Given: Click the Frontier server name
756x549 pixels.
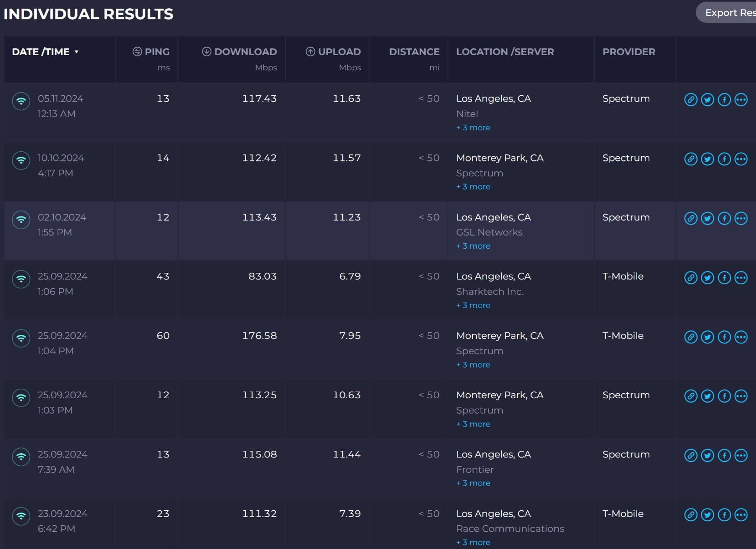Looking at the screenshot, I should click(475, 470).
